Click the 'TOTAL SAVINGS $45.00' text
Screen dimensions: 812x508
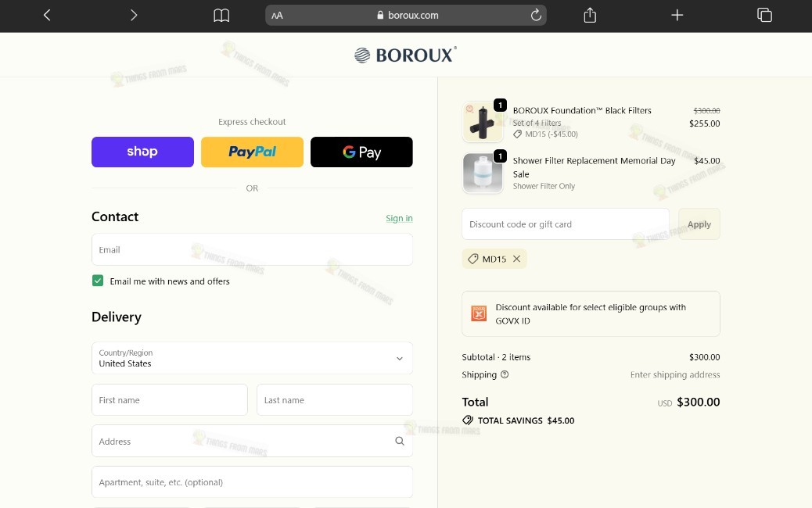[x=526, y=420]
